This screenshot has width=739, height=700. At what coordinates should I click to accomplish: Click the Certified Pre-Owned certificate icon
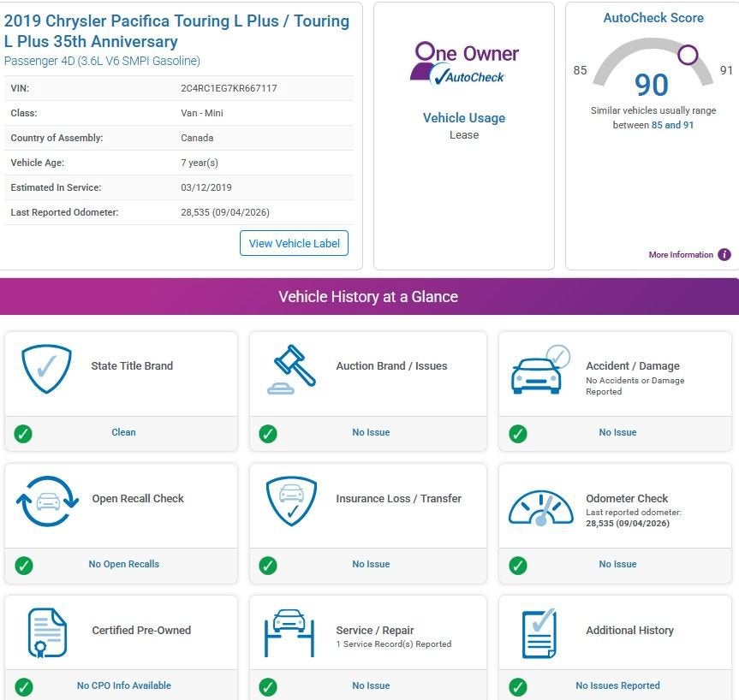click(x=47, y=632)
